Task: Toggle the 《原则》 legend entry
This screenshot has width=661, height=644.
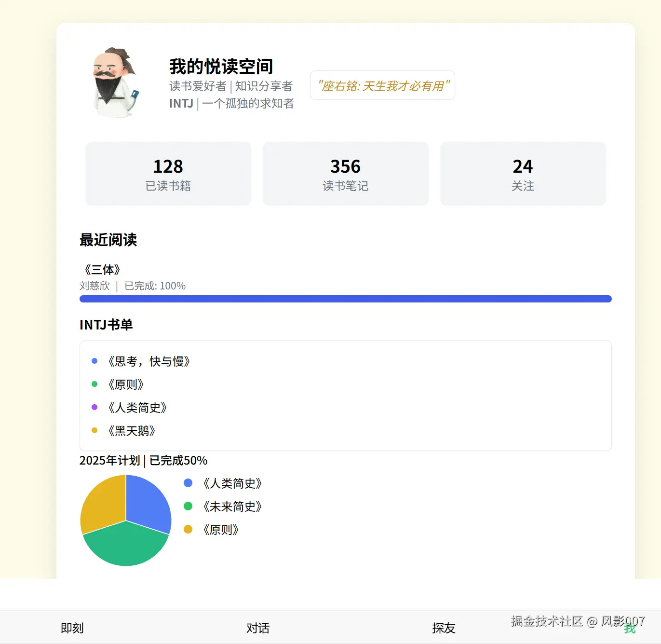Action: point(221,529)
